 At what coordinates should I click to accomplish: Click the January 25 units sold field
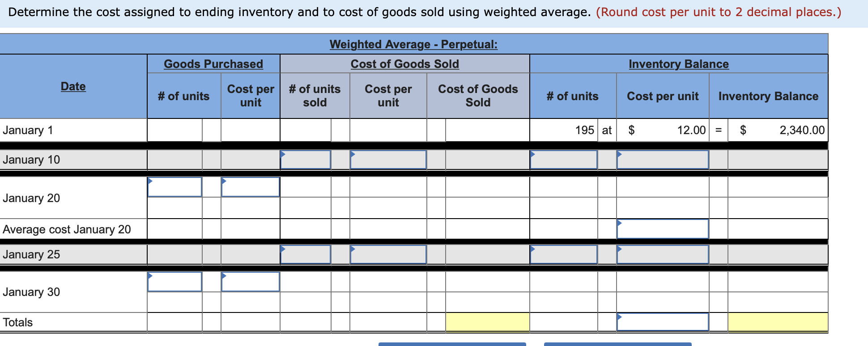pos(305,254)
